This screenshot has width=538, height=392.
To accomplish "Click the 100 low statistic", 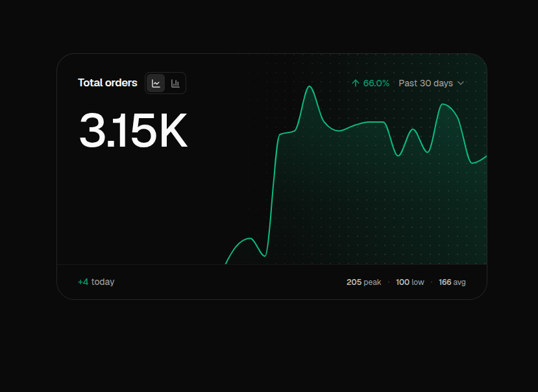I will [410, 282].
